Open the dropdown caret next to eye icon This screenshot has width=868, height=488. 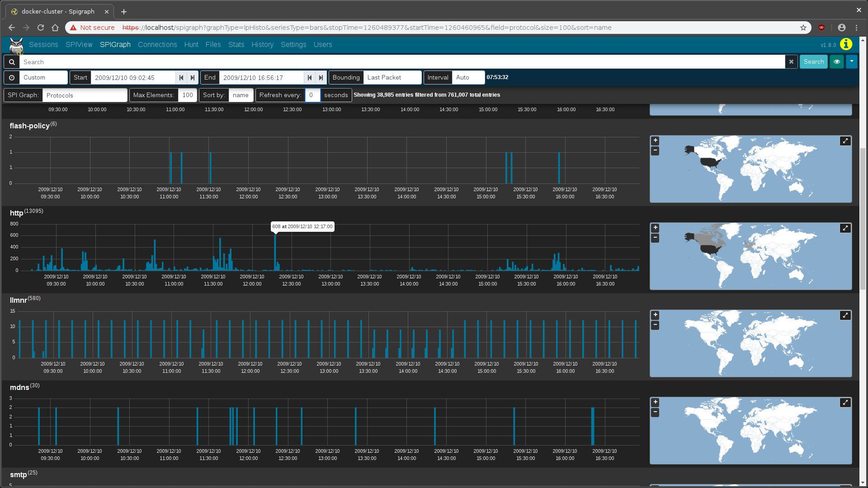(x=851, y=61)
